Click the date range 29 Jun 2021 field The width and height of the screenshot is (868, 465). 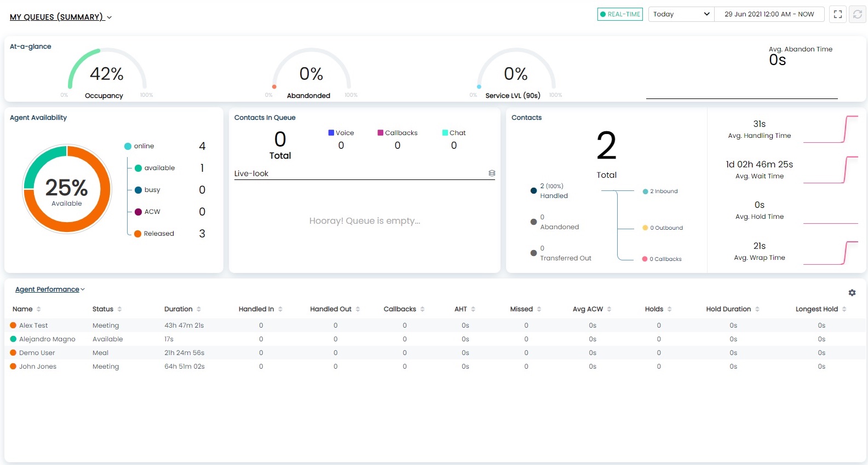point(769,14)
